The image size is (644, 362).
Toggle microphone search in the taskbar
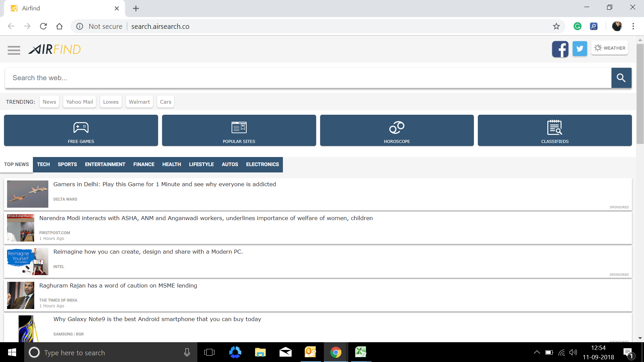click(187, 352)
